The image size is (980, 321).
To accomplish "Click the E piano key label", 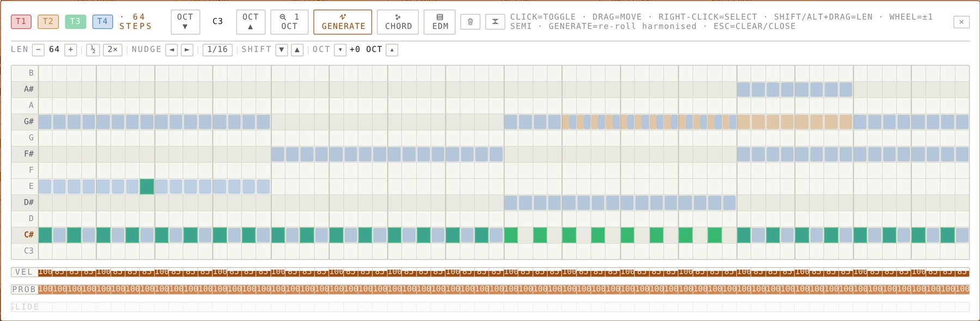I will (x=25, y=186).
